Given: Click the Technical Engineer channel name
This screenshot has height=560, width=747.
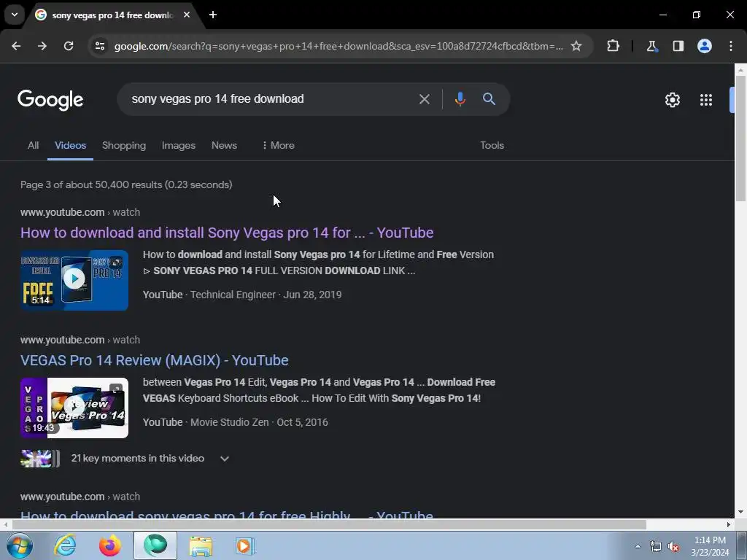Looking at the screenshot, I should click(x=233, y=295).
